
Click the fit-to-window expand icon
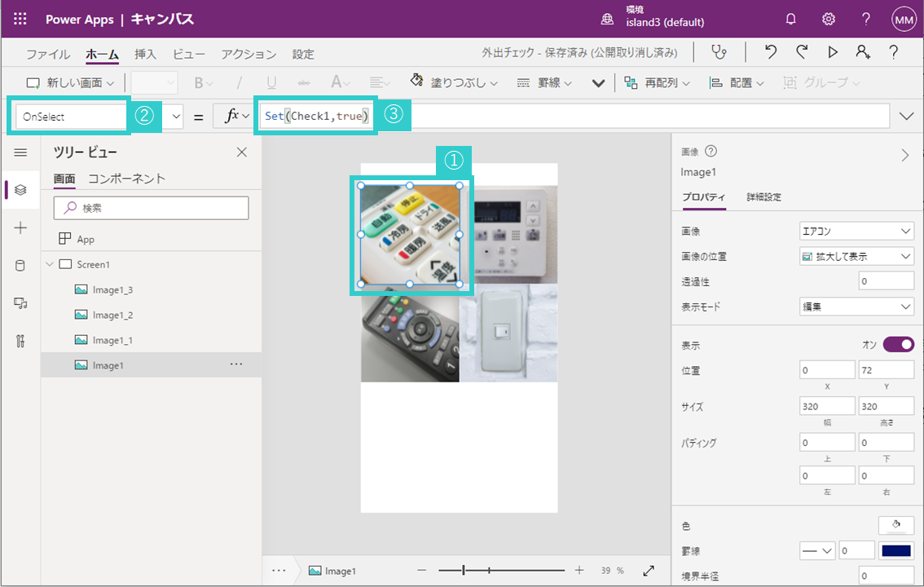649,571
